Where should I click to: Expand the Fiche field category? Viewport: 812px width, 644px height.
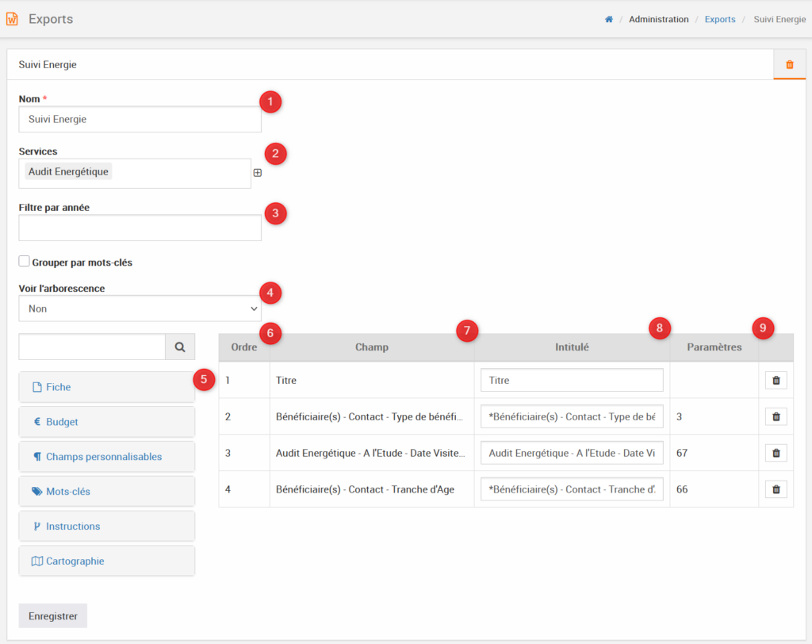click(106, 388)
